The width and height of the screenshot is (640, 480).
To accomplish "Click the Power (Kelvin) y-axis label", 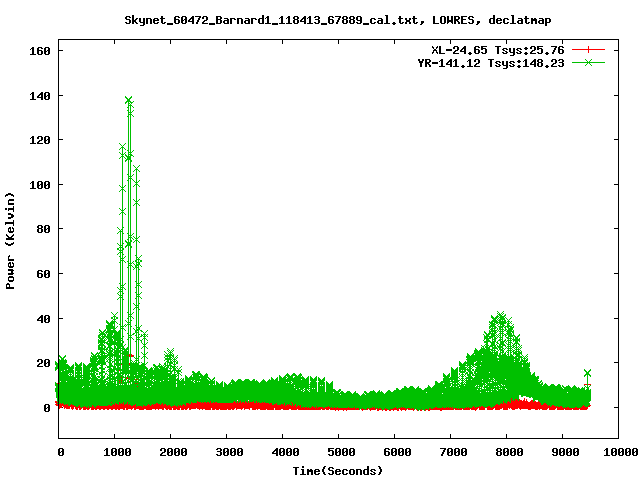I will point(10,241).
